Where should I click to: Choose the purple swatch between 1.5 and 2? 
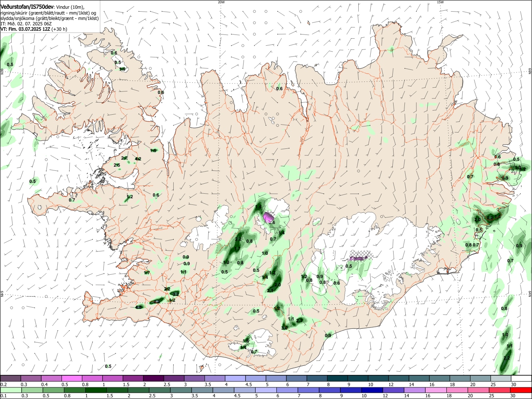(x=133, y=379)
